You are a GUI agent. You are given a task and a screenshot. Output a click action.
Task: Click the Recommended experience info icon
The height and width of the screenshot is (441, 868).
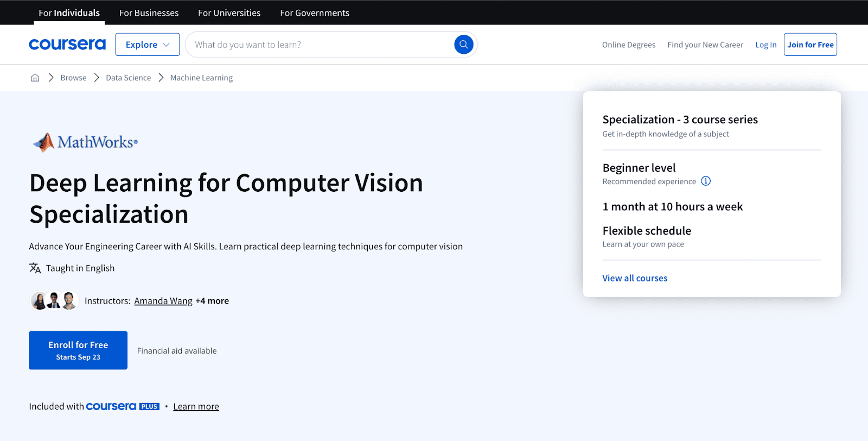click(x=706, y=181)
